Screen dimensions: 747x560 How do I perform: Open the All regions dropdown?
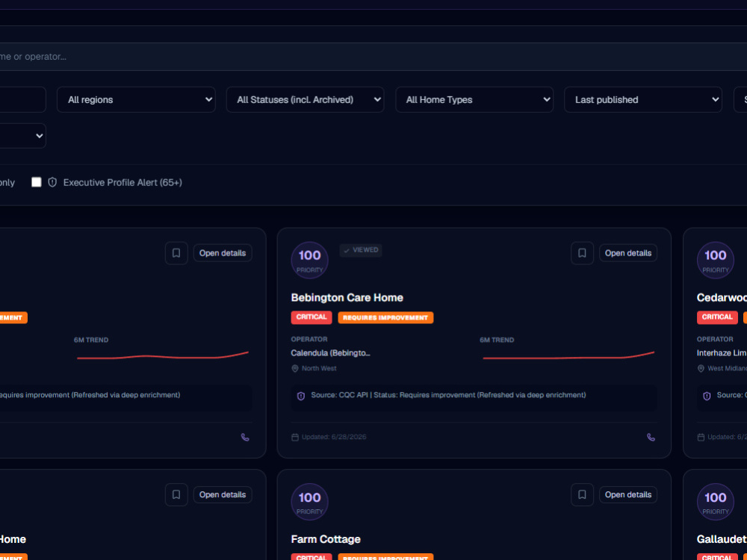click(136, 99)
